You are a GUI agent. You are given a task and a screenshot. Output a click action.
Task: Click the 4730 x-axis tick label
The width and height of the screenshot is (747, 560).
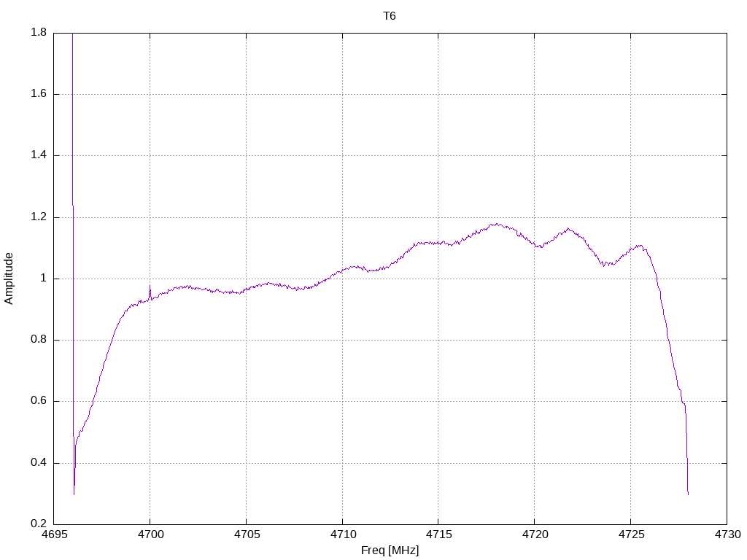click(727, 534)
